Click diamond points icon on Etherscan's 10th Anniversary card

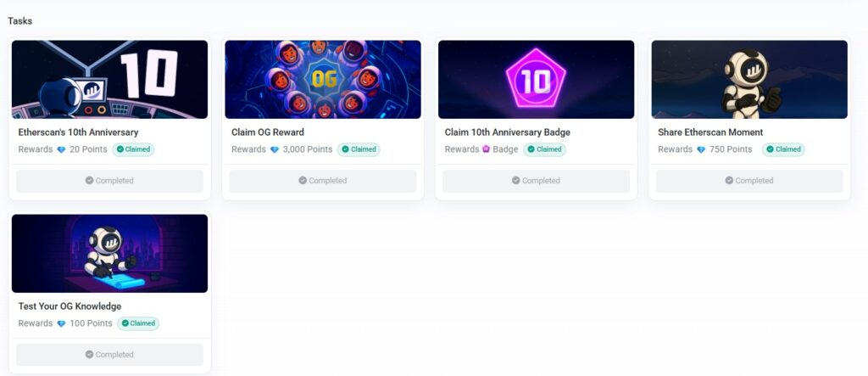[x=61, y=150]
